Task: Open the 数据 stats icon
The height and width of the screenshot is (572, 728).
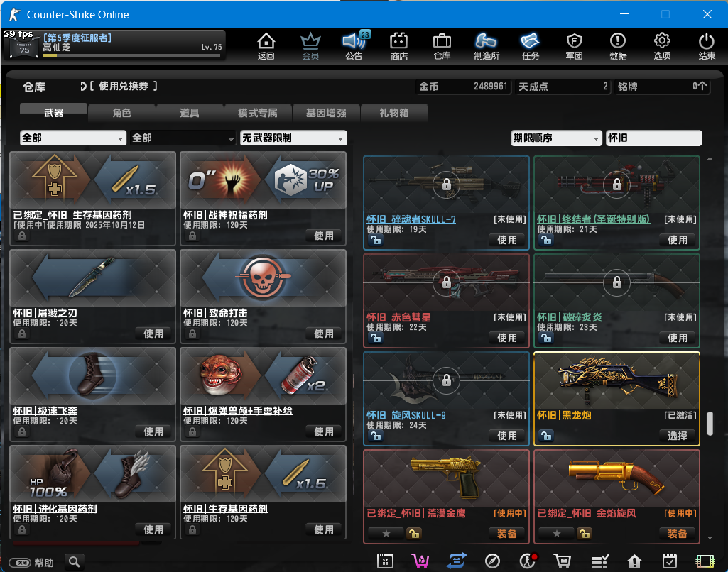Action: click(x=618, y=46)
